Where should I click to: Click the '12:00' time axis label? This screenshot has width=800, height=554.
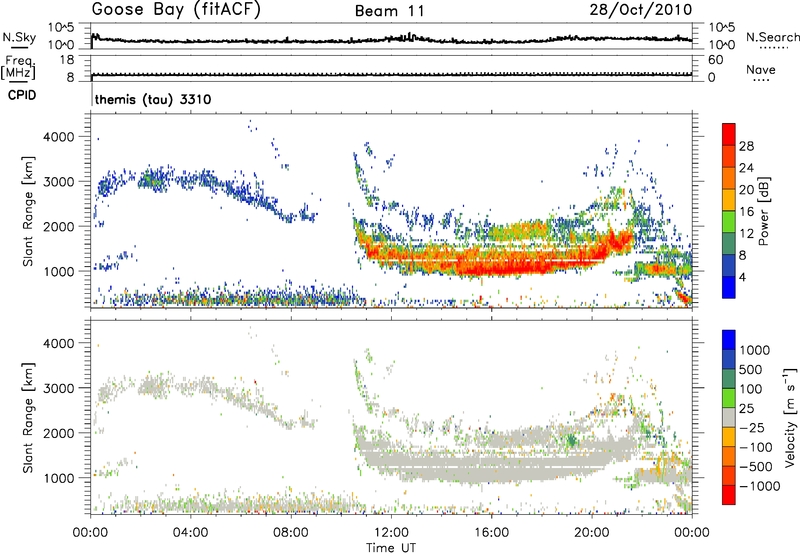[391, 533]
